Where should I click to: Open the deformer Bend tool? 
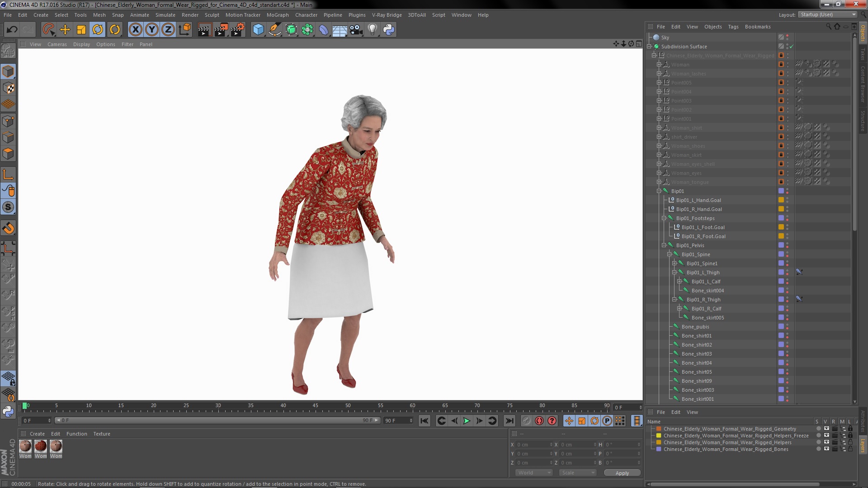pyautogui.click(x=324, y=30)
